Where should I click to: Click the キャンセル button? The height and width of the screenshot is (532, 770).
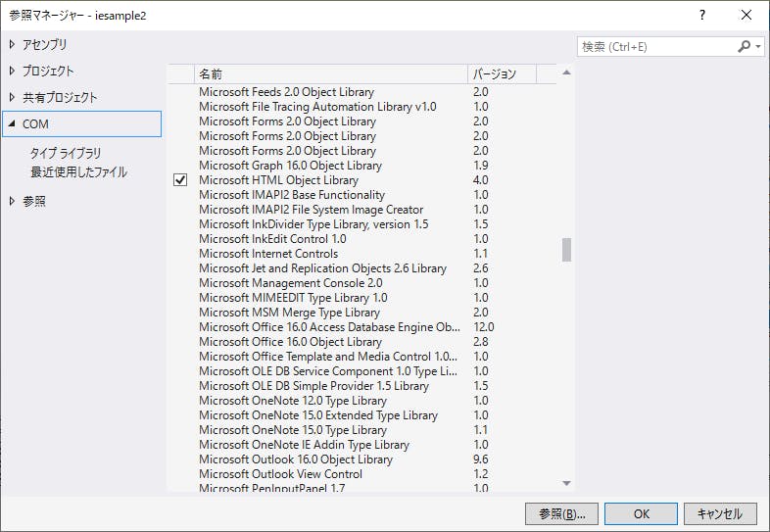[720, 513]
